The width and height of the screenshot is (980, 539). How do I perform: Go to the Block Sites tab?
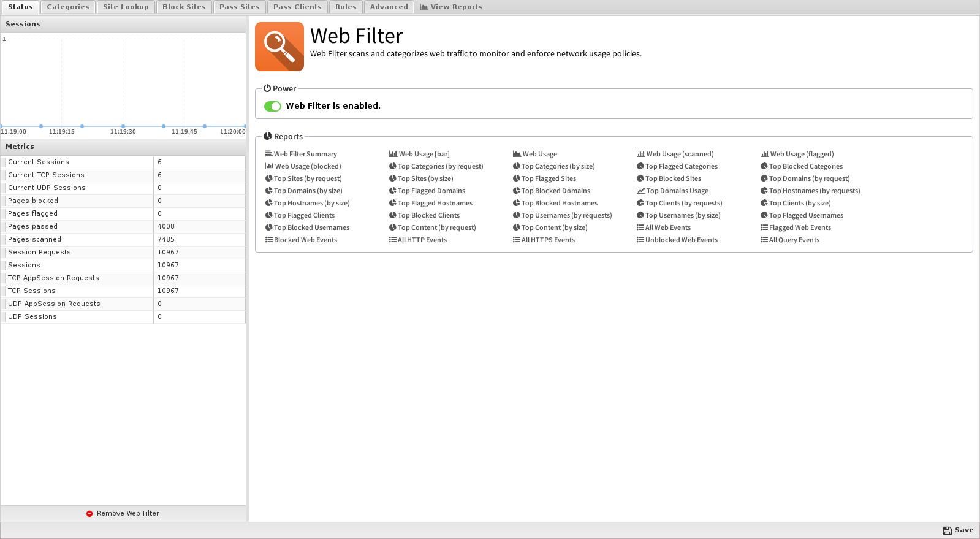click(184, 7)
